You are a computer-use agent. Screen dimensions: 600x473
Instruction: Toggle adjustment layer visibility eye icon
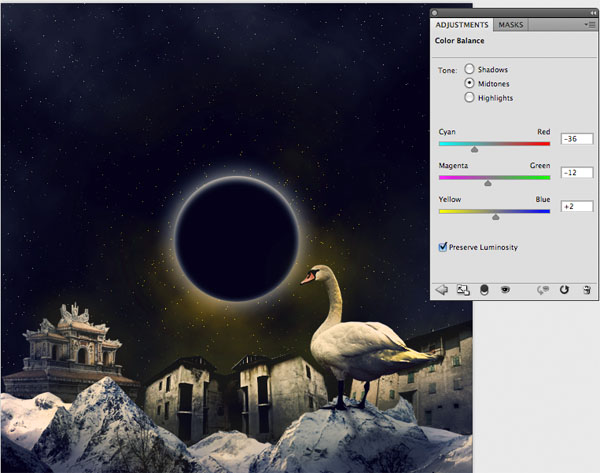click(x=505, y=290)
